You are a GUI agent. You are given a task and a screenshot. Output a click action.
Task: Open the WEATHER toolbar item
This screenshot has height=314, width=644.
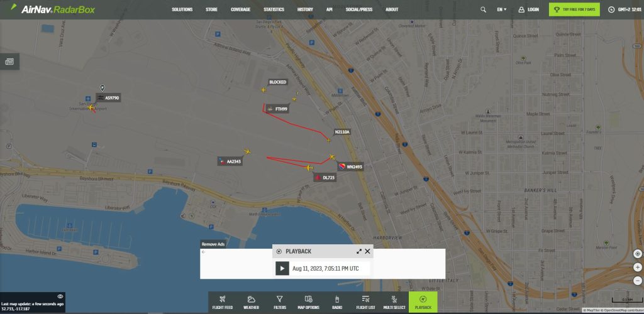click(x=251, y=303)
